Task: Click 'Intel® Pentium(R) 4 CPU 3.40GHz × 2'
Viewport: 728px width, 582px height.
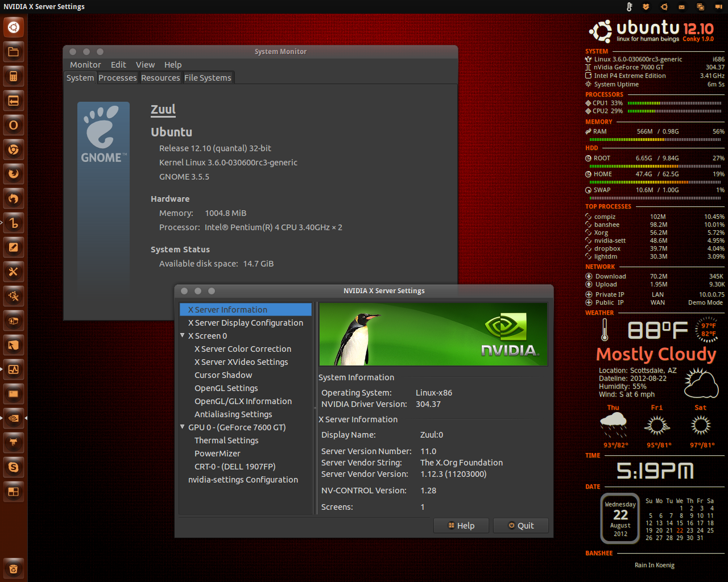Action: click(274, 227)
